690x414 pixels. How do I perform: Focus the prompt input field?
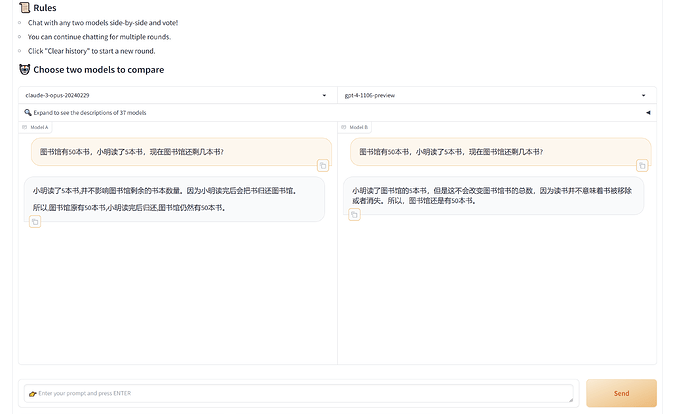point(299,393)
